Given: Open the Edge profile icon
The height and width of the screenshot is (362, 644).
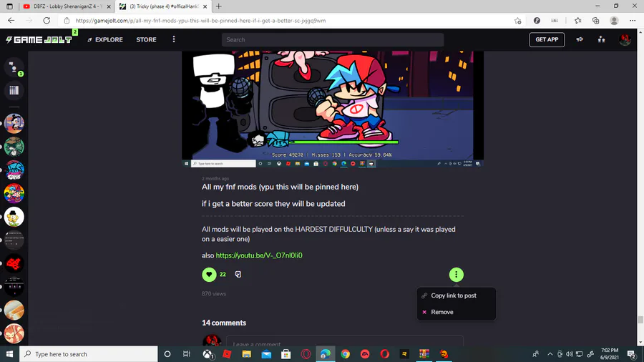Looking at the screenshot, I should point(614,21).
